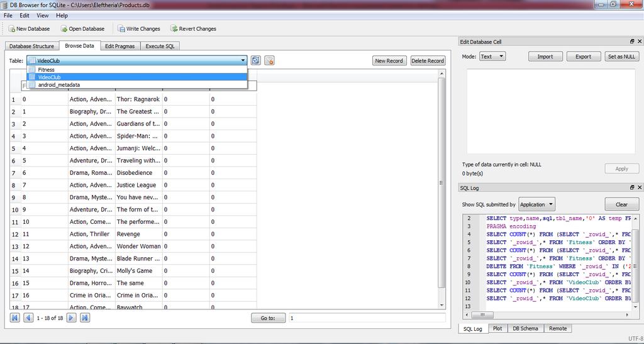644x344 pixels.
Task: Select the Disobedience cell
Action: (x=139, y=173)
